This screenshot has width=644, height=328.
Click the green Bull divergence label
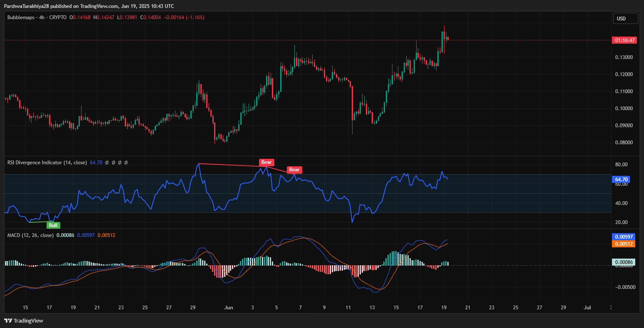tap(53, 225)
